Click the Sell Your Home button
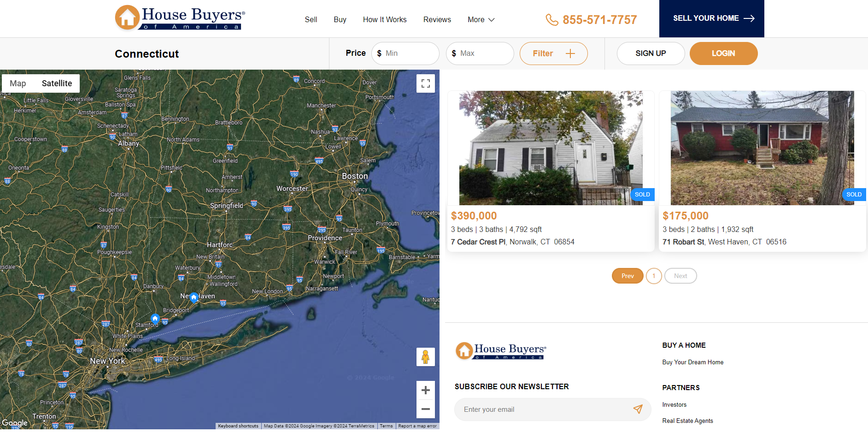868x433 pixels. point(711,18)
